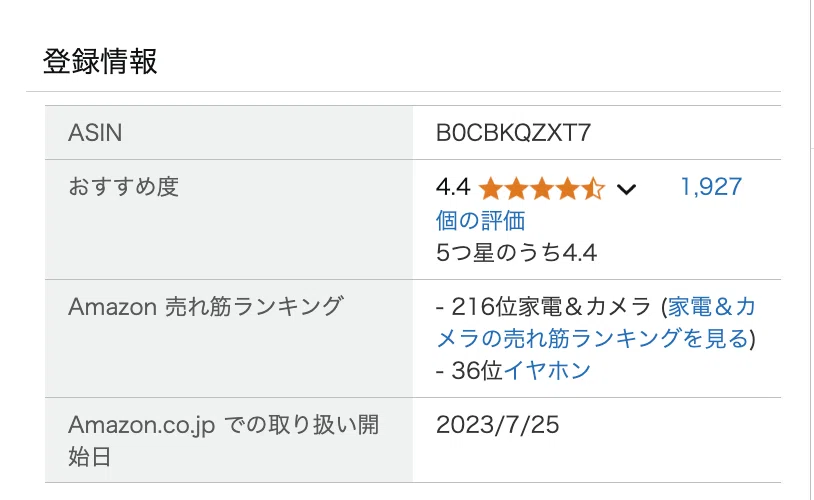Click the 4.4 rating number

click(453, 187)
